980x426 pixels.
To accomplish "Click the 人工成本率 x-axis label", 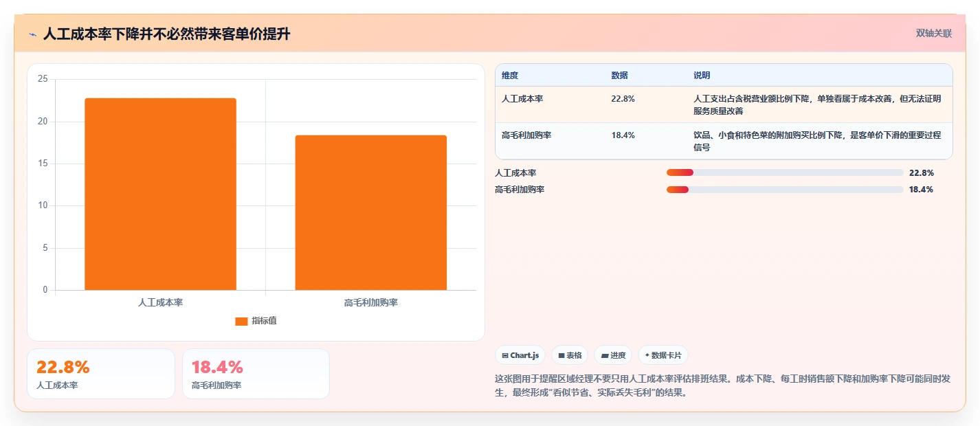I will (160, 302).
